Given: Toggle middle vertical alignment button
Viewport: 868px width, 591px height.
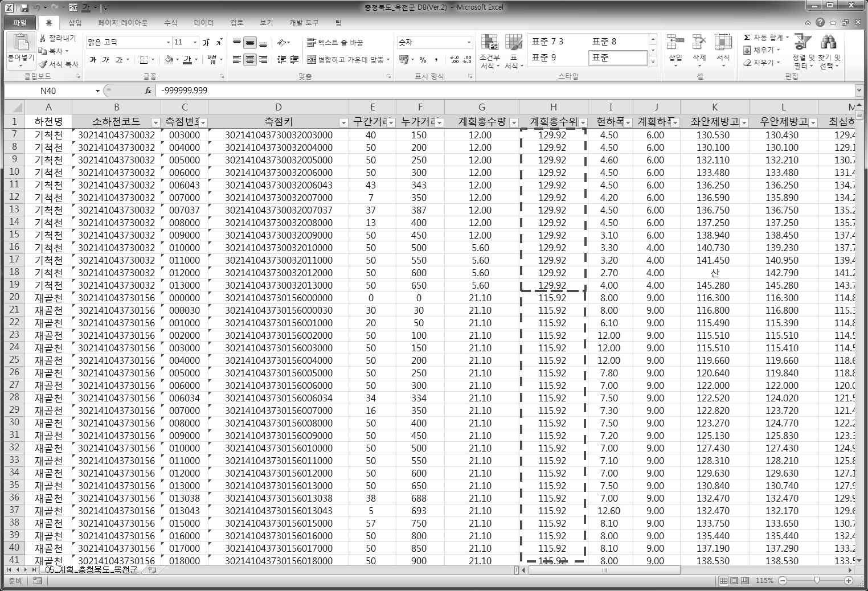Looking at the screenshot, I should pyautogui.click(x=250, y=42).
